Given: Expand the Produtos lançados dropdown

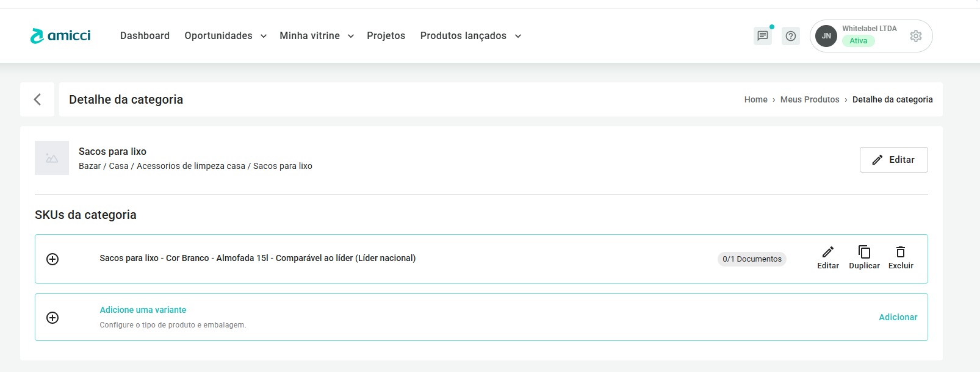Looking at the screenshot, I should [470, 36].
